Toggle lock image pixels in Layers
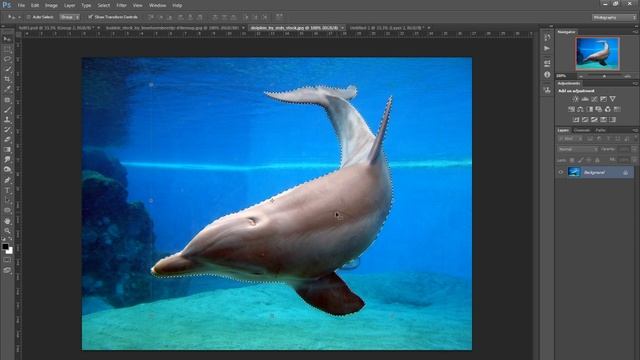Screen dimensions: 640x360 pos(580,160)
